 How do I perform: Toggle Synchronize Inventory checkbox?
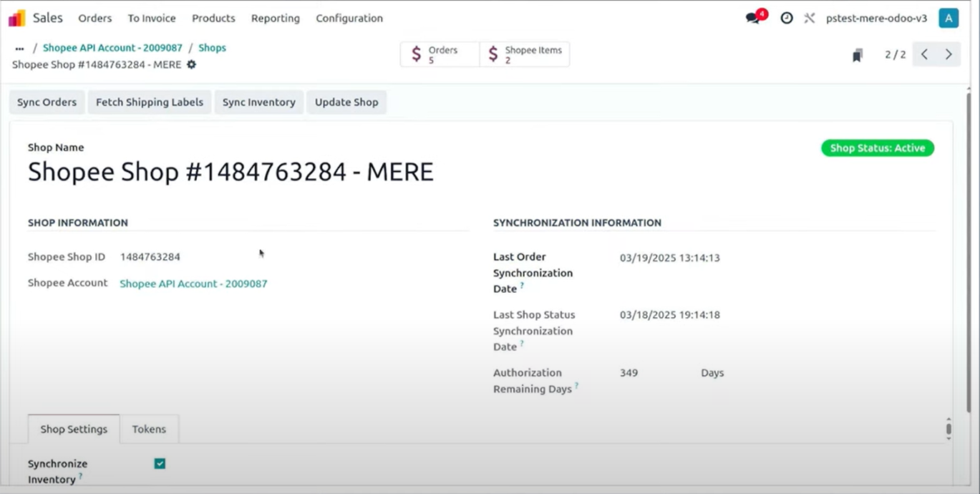pos(160,463)
